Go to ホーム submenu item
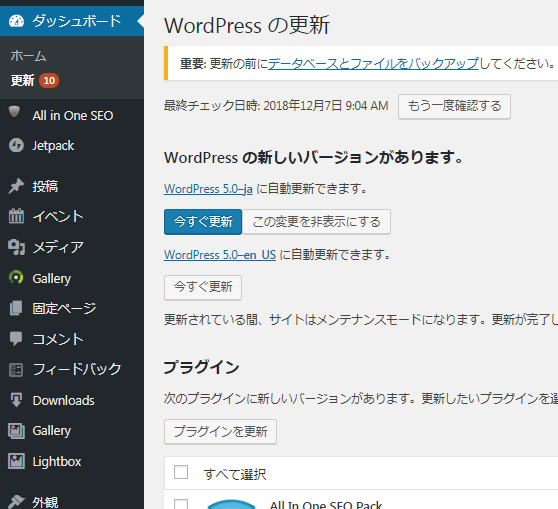 coord(28,56)
